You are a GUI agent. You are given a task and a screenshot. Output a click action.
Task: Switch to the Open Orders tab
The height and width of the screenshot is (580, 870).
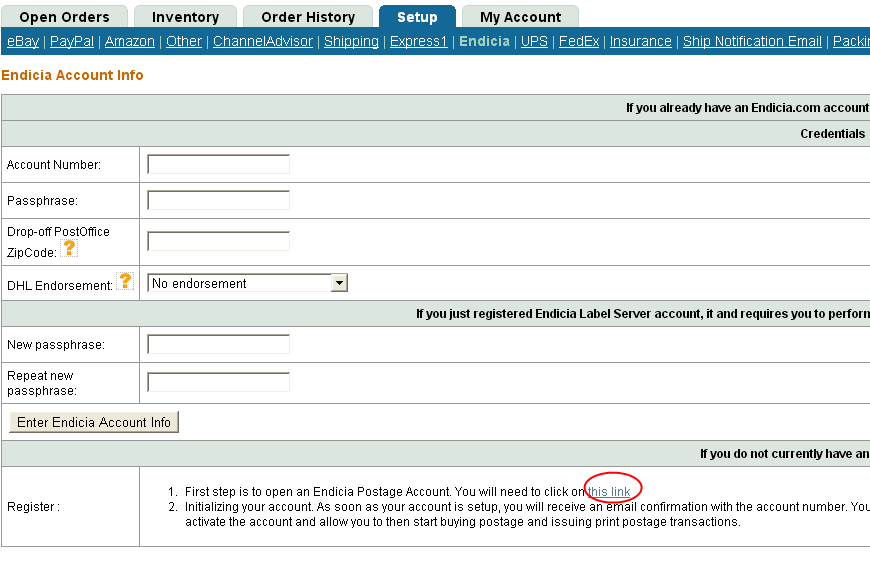(64, 17)
